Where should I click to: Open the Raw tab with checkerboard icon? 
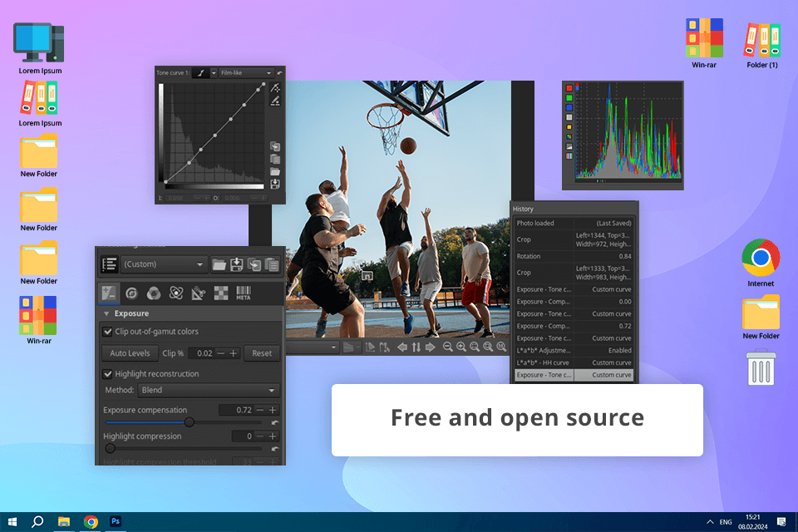(x=221, y=293)
